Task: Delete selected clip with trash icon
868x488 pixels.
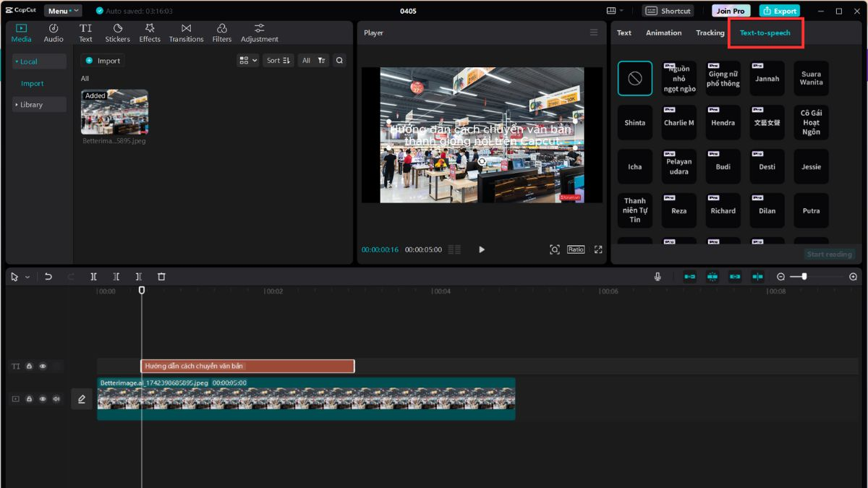Action: [161, 277]
